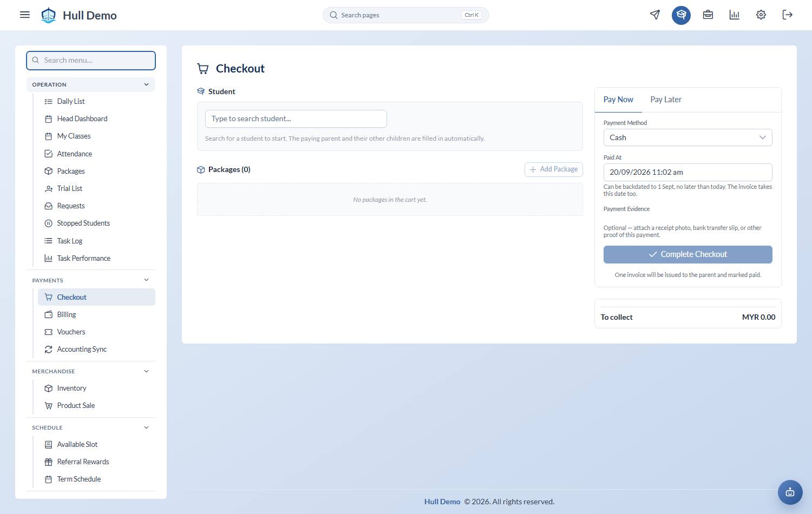Open the paper plane send icon
This screenshot has height=514, width=812.
coord(655,15)
